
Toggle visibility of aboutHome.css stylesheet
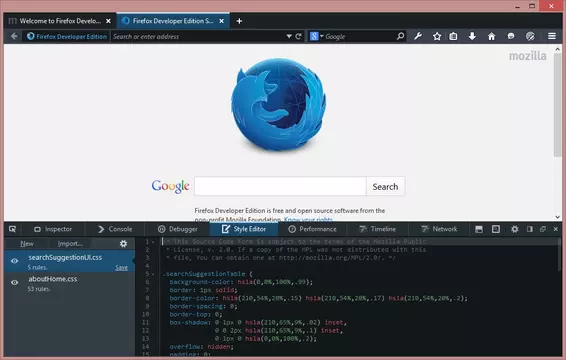click(x=14, y=282)
